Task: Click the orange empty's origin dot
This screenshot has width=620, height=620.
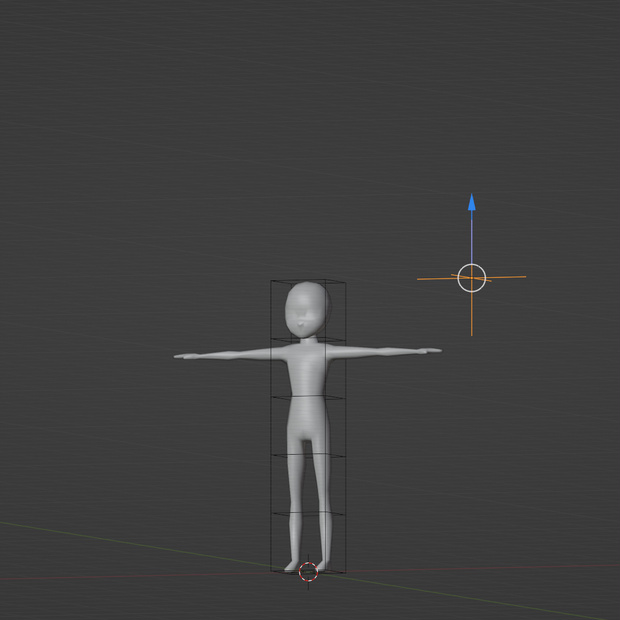Action: pos(472,278)
